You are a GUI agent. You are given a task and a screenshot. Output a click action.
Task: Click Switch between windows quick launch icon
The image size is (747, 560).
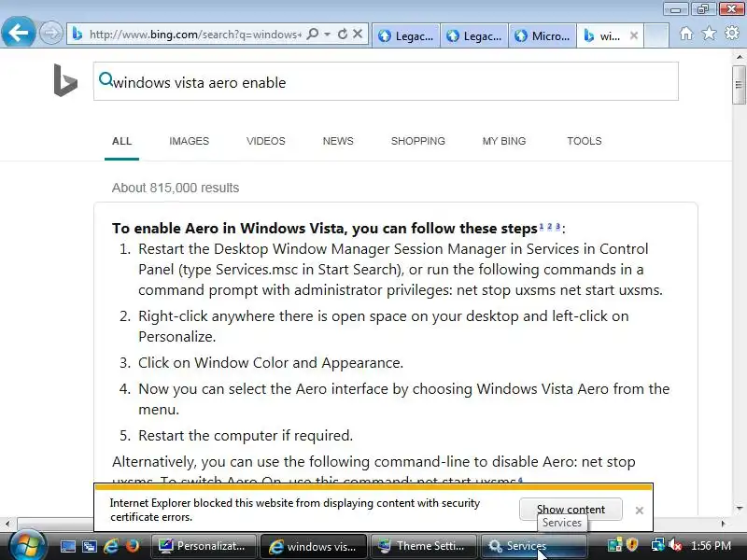(89, 546)
